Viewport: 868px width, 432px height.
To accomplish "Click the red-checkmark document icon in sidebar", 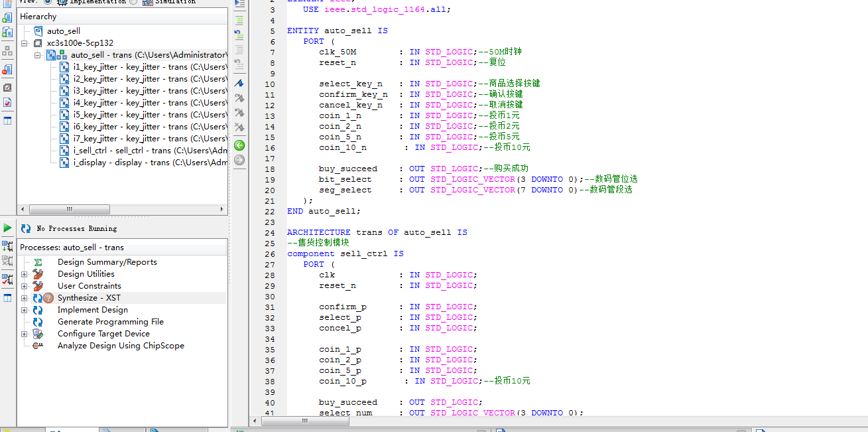I will coord(7,103).
